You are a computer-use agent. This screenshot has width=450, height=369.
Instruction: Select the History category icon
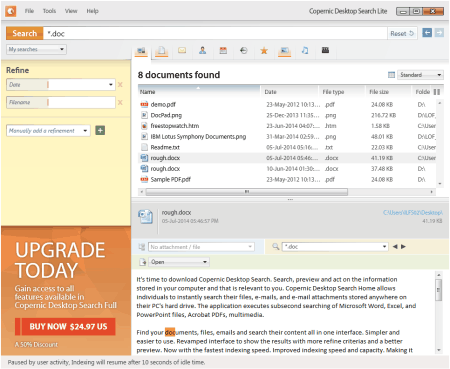pyautogui.click(x=244, y=50)
